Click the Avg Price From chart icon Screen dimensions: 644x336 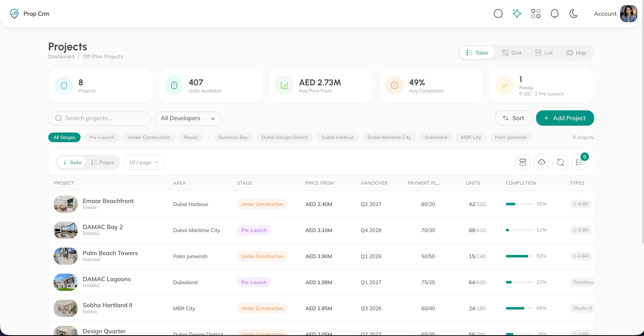tap(284, 85)
